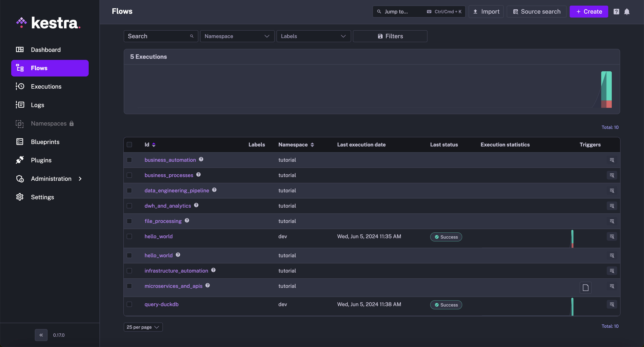This screenshot has height=347, width=644.
Task: Open the help question mark icon in header
Action: click(x=616, y=12)
